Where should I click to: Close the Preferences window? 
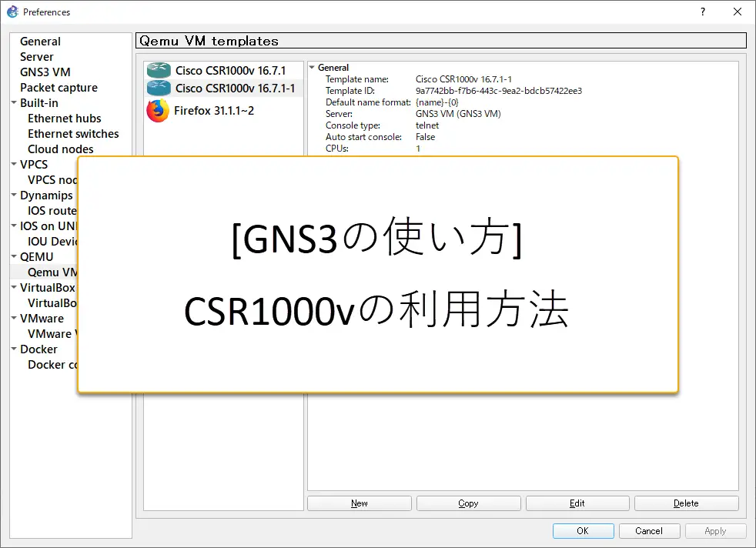pos(738,12)
